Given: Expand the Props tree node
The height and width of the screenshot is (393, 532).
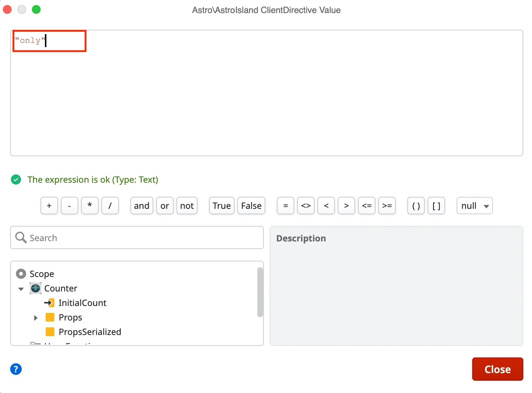Looking at the screenshot, I should click(35, 318).
